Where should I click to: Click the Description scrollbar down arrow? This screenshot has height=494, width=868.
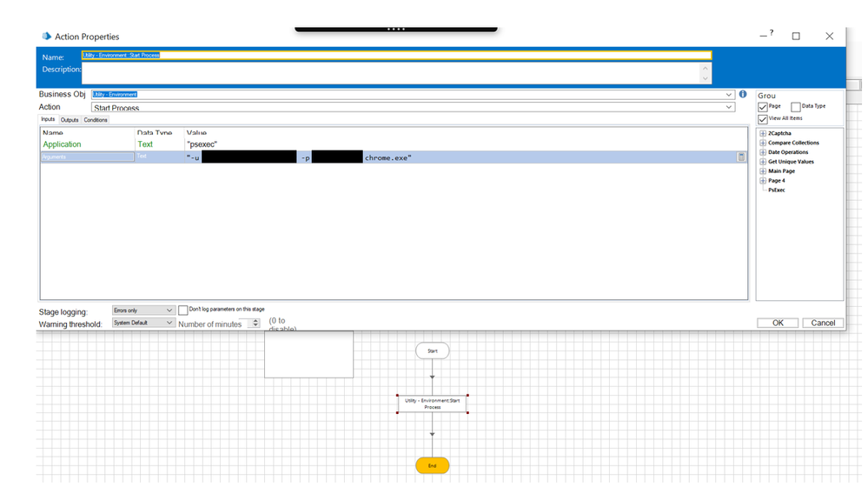coord(706,78)
